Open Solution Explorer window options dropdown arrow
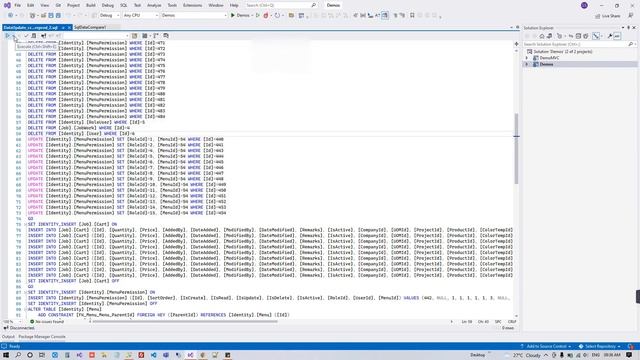 click(x=623, y=28)
